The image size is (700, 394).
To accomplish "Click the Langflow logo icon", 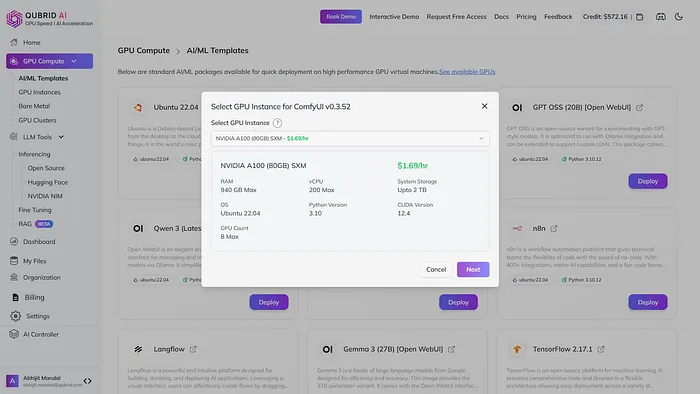I will pos(138,349).
